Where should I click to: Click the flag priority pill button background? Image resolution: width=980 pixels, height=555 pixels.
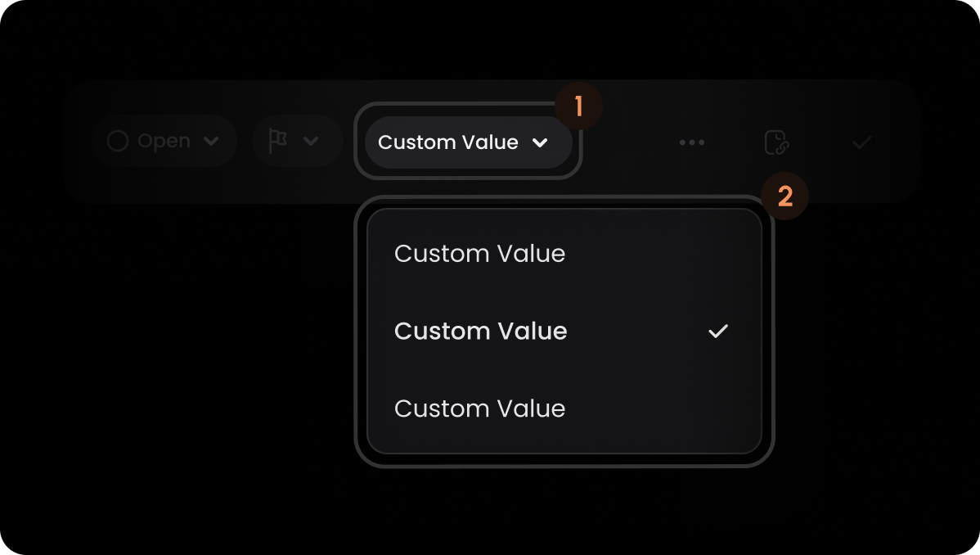(298, 141)
